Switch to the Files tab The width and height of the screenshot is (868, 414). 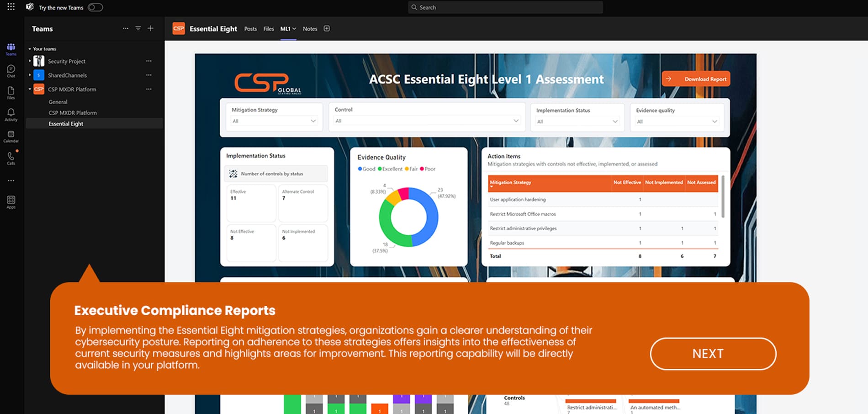(x=269, y=29)
